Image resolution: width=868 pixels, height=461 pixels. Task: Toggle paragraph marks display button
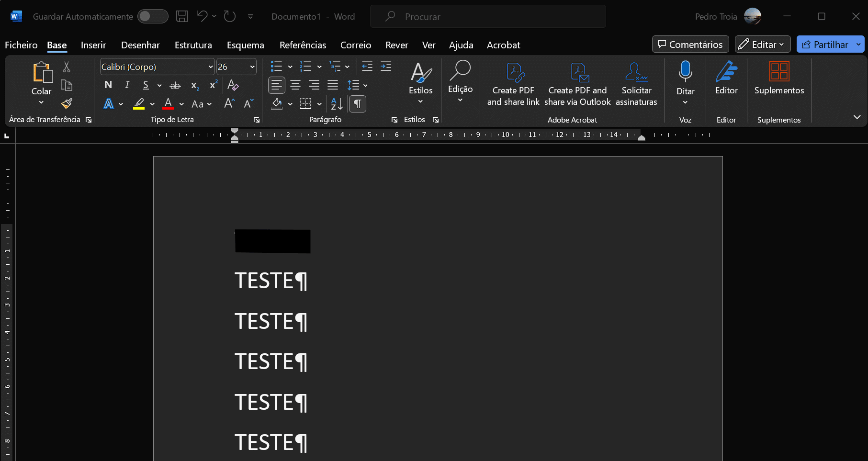click(358, 104)
